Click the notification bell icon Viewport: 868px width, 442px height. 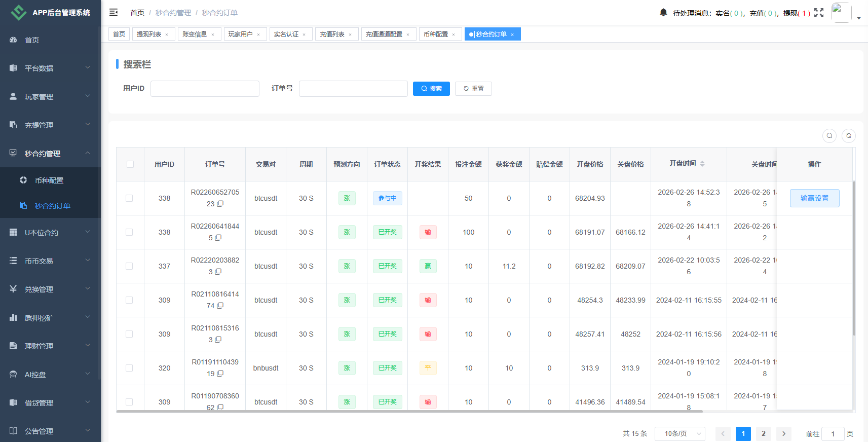point(663,12)
